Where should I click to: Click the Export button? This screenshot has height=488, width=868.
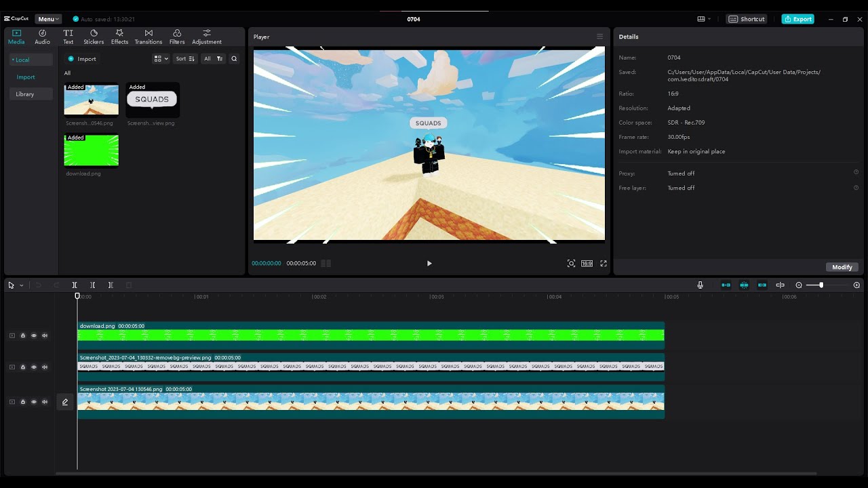(x=797, y=19)
